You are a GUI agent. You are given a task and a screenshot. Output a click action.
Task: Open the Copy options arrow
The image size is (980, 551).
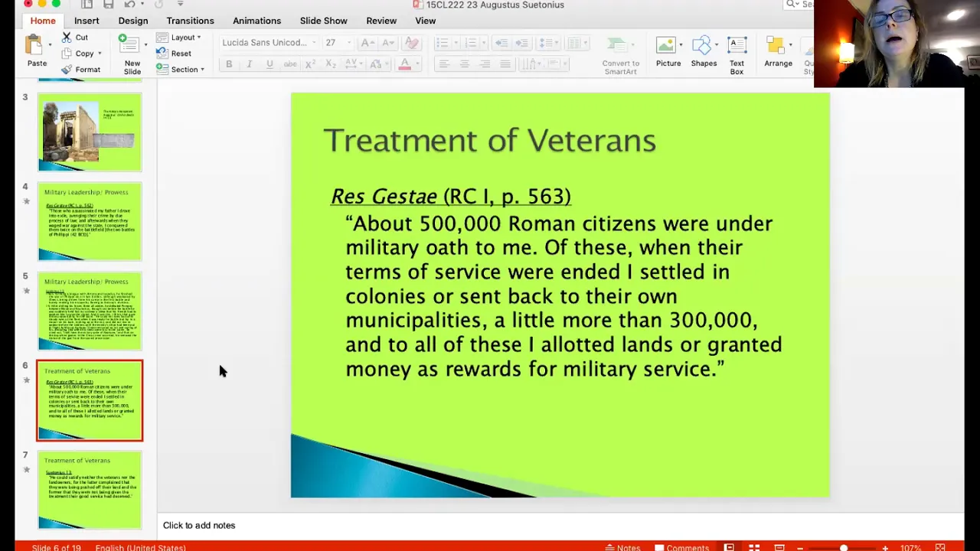tap(100, 54)
